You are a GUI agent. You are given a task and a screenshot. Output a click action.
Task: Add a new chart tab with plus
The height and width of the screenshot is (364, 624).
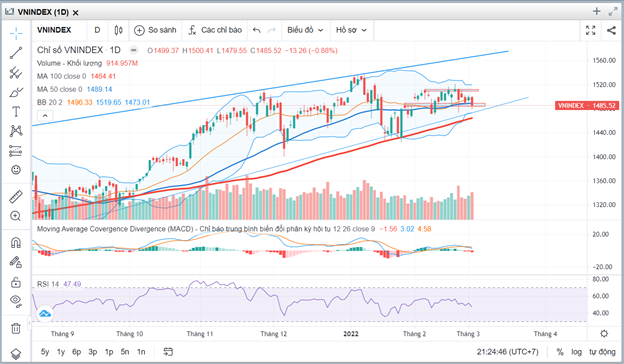coord(596,11)
